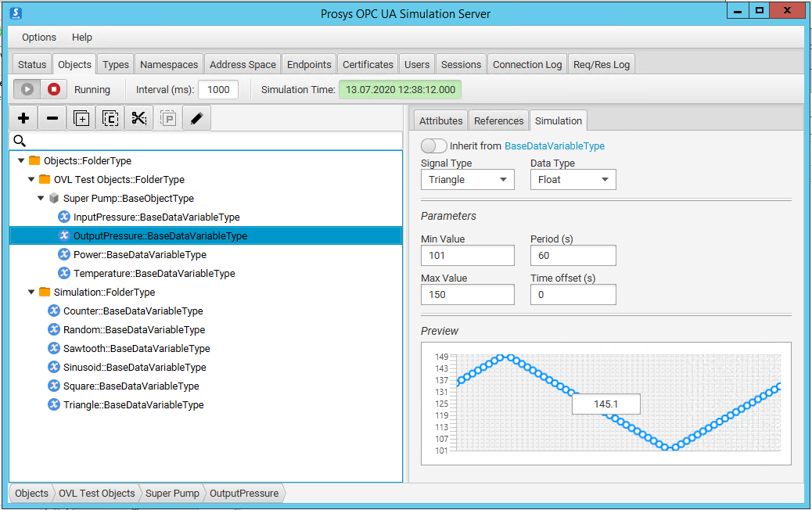Click the copy node icon
Viewport: 812px width, 510px height.
point(110,119)
